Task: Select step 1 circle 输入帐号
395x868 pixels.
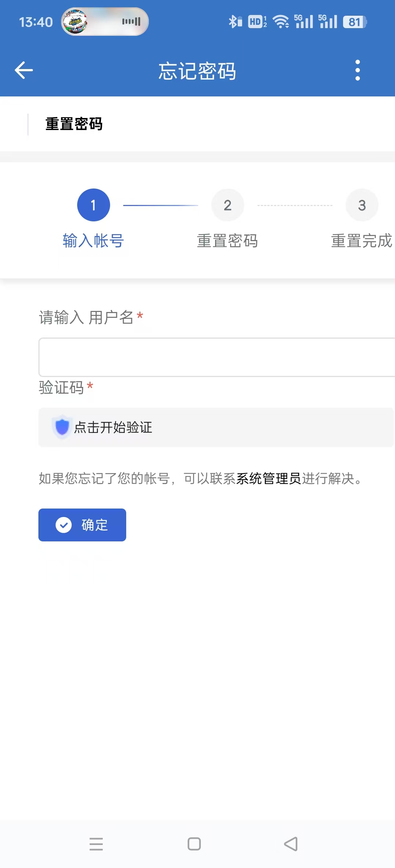Action: 93,205
